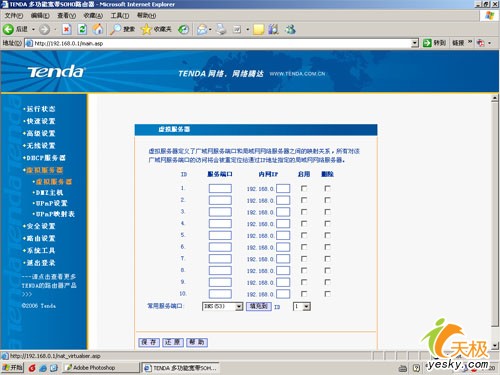Stop page loading with the red X icon
The image size is (500, 375).
tap(67, 29)
